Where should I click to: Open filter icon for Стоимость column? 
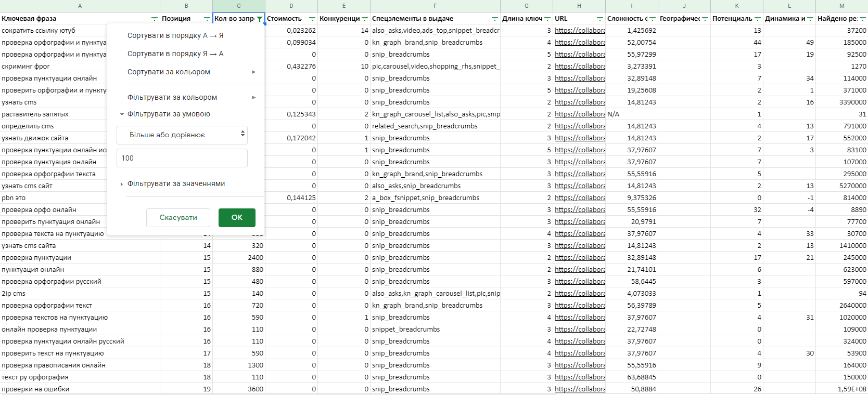[x=312, y=19]
